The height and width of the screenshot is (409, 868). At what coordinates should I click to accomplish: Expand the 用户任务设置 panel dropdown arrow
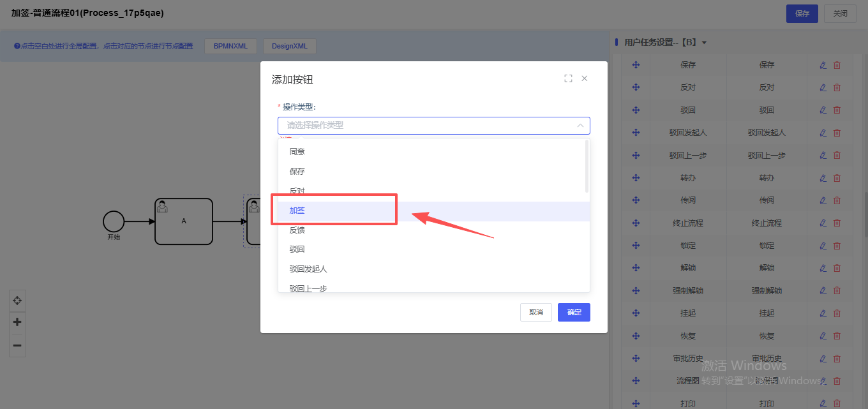point(704,43)
